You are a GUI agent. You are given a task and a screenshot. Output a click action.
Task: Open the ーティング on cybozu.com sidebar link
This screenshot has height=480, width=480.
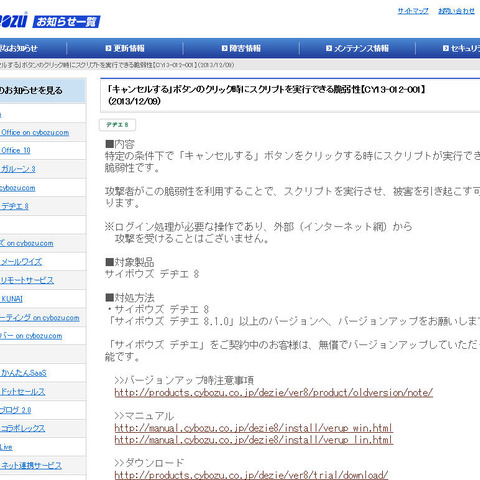tap(40, 318)
